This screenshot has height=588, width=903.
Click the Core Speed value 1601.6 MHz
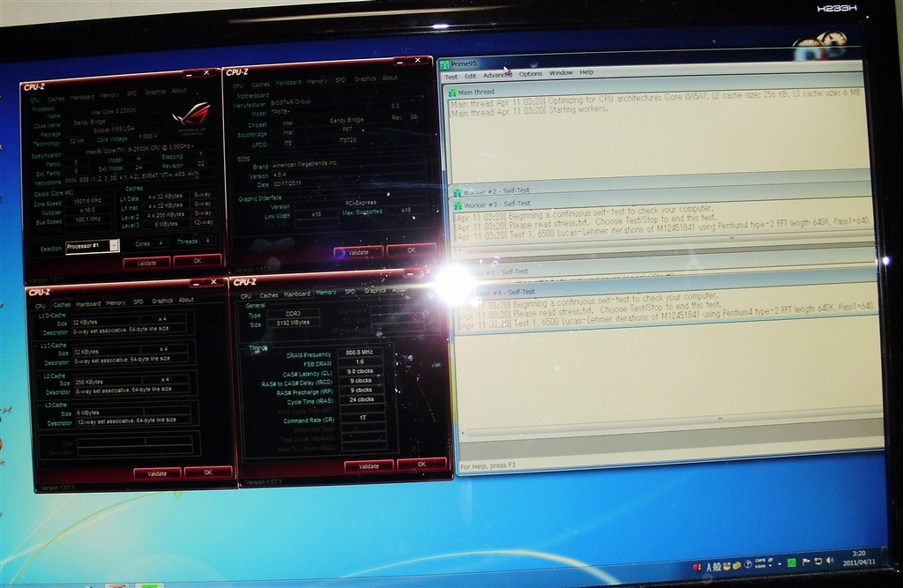[87, 201]
